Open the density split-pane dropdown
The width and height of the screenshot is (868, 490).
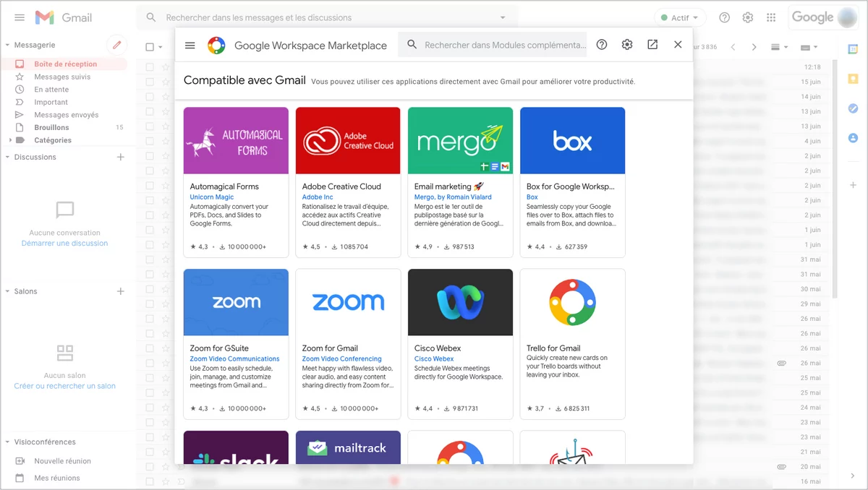click(x=779, y=47)
